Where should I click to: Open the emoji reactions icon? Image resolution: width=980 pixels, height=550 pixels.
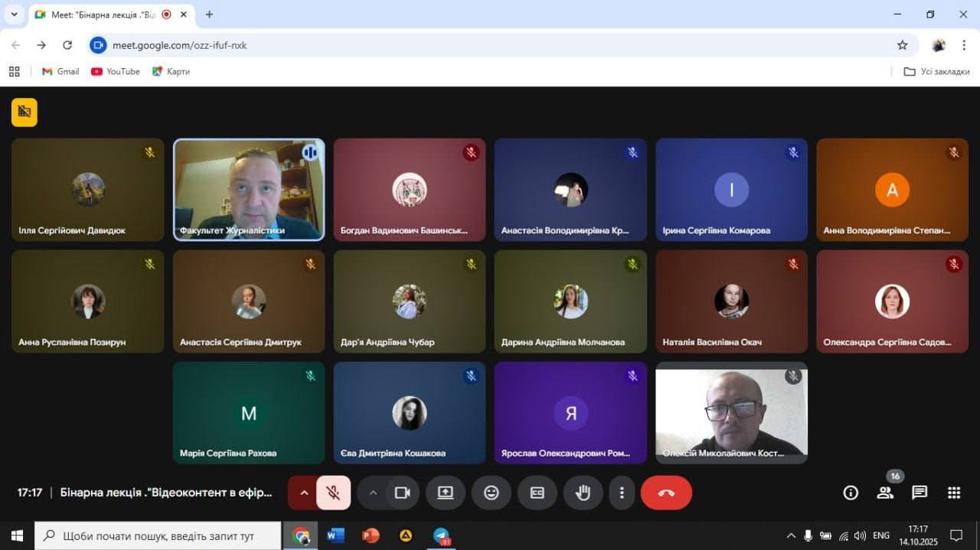point(492,493)
